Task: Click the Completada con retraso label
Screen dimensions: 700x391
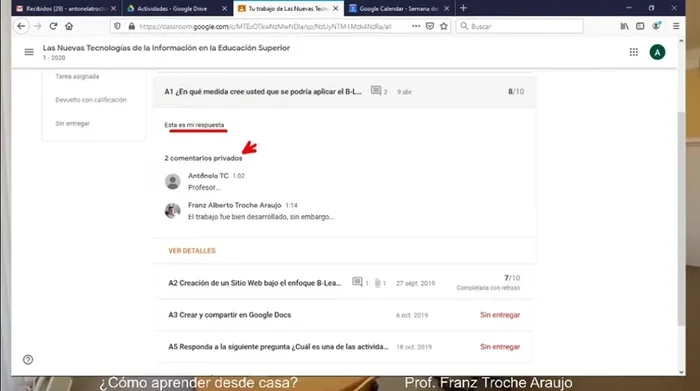Action: pyautogui.click(x=488, y=288)
